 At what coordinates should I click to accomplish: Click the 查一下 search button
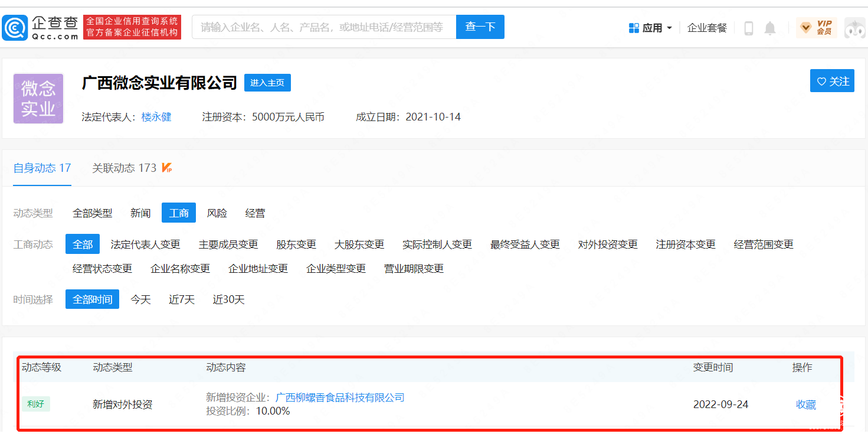tap(480, 27)
